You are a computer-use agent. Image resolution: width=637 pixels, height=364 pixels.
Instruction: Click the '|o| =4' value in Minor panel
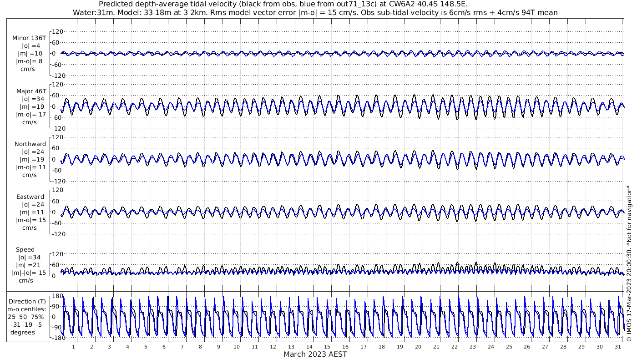31,46
